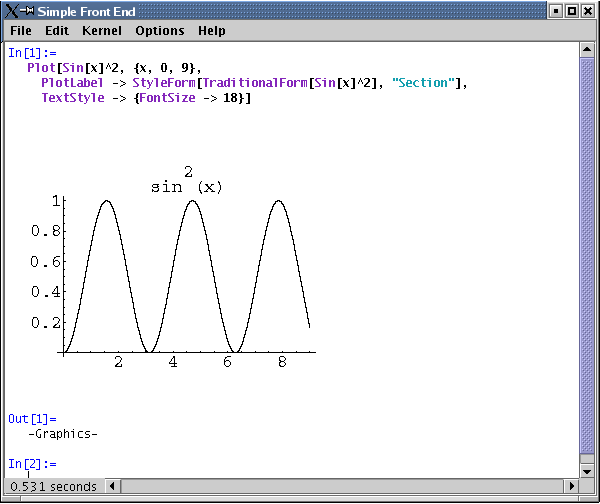Click the 6 x-axis tick label

(227, 362)
